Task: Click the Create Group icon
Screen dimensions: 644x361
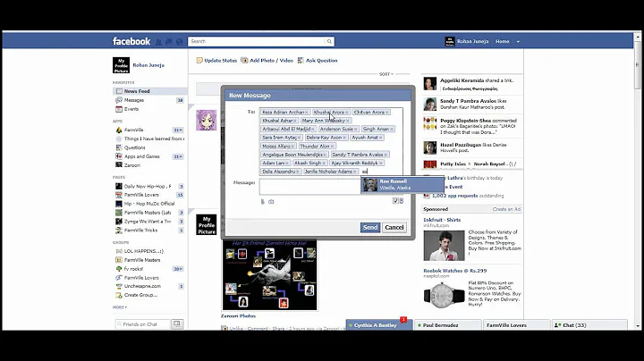Action: pyautogui.click(x=119, y=295)
